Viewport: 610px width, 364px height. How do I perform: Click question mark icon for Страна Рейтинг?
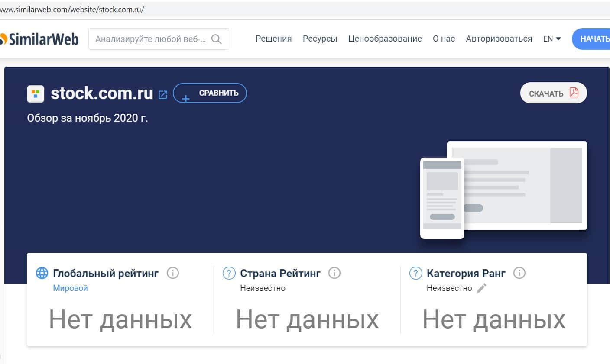coord(229,273)
